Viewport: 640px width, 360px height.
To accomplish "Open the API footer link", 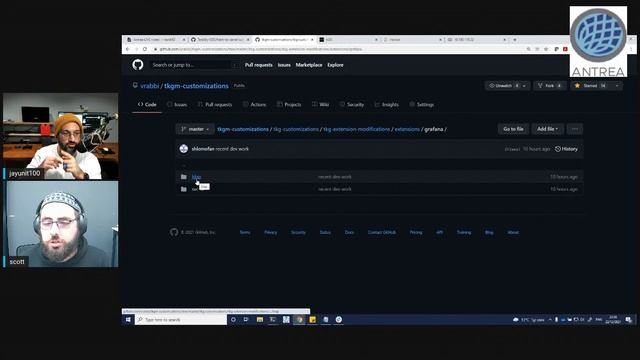I will 440,232.
